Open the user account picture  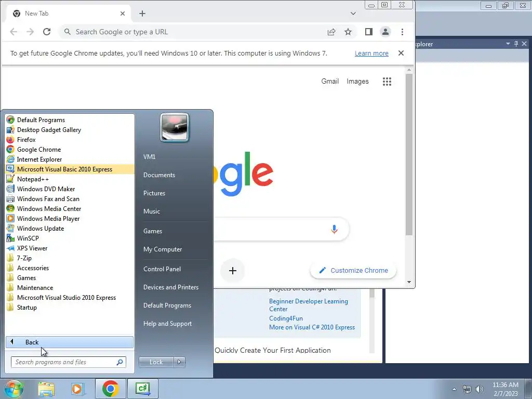(x=175, y=127)
